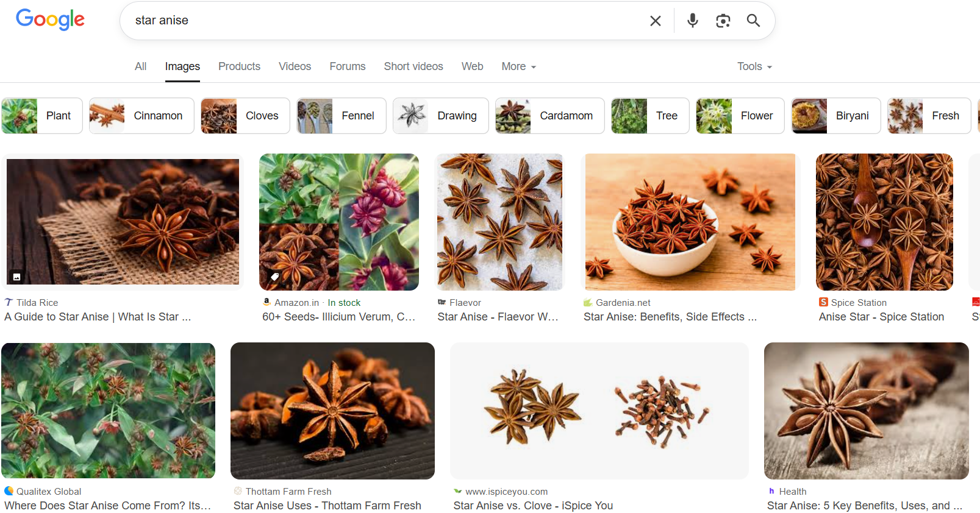The image size is (980, 513).
Task: Open the Gardenia.net white bowl image
Action: (690, 222)
